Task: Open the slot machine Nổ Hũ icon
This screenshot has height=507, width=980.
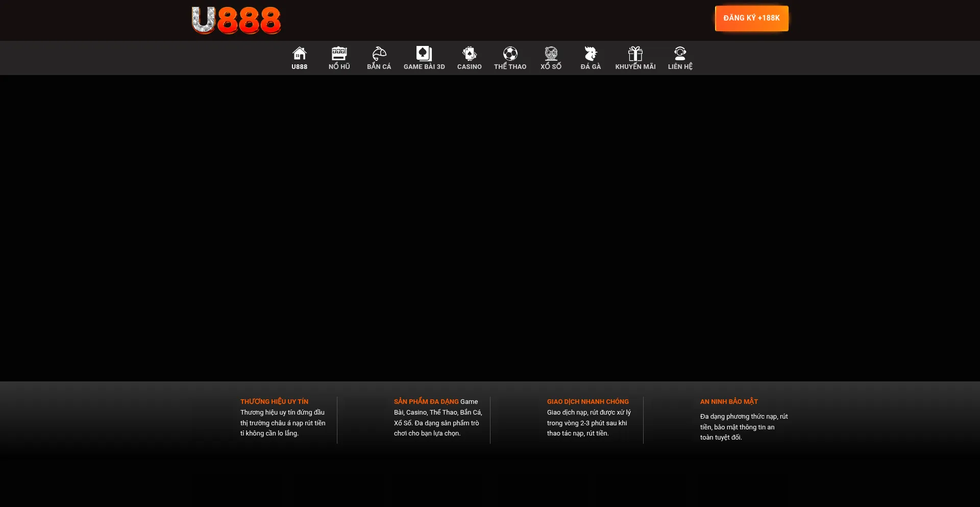Action: (339, 53)
